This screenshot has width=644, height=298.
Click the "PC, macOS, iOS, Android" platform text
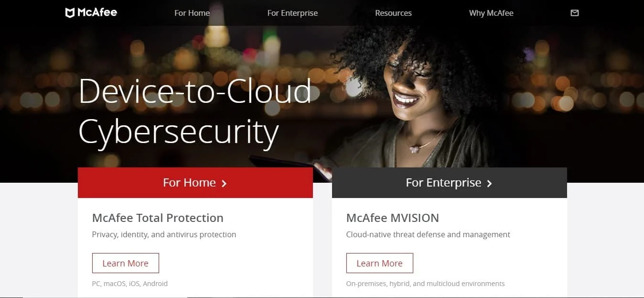[130, 284]
